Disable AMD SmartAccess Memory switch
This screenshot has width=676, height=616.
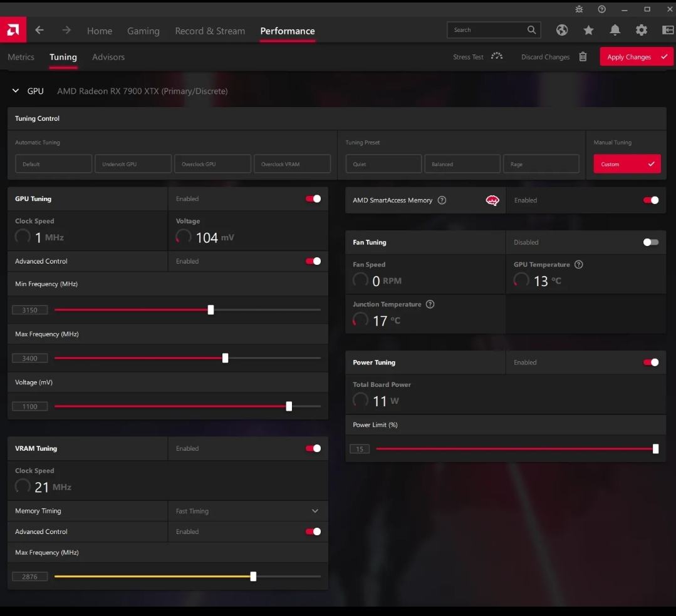pyautogui.click(x=651, y=200)
